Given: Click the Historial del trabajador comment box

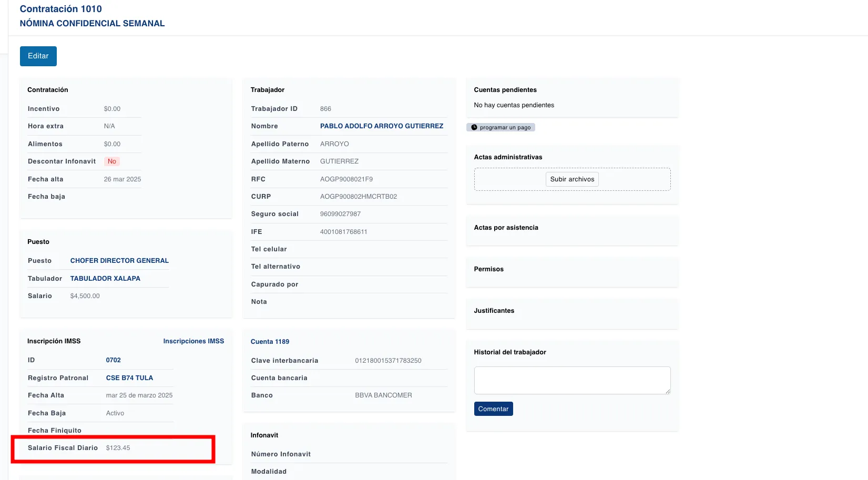Looking at the screenshot, I should click(571, 380).
